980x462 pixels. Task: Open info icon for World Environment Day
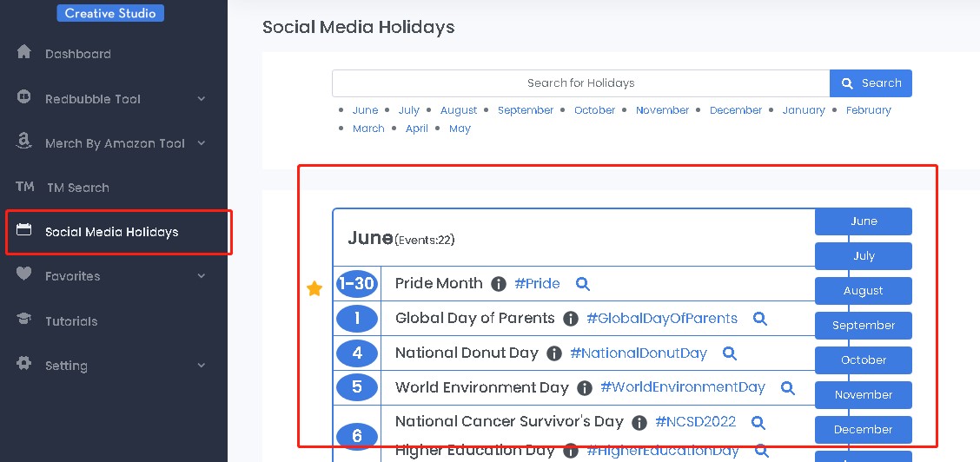(x=585, y=388)
